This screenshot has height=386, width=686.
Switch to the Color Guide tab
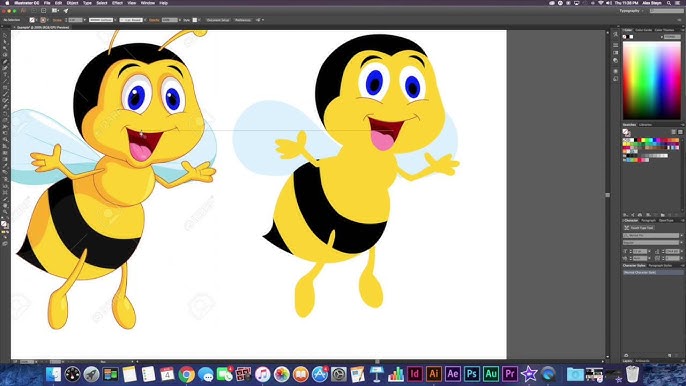point(643,30)
